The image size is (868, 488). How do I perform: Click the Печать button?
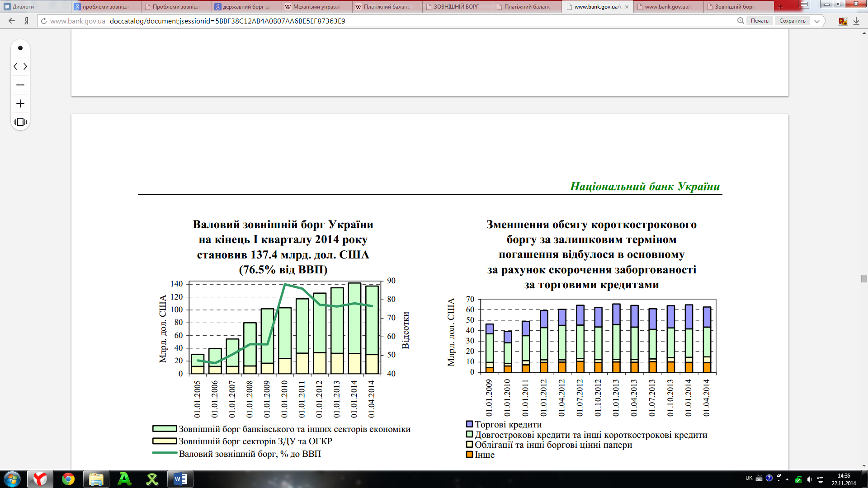pos(759,21)
